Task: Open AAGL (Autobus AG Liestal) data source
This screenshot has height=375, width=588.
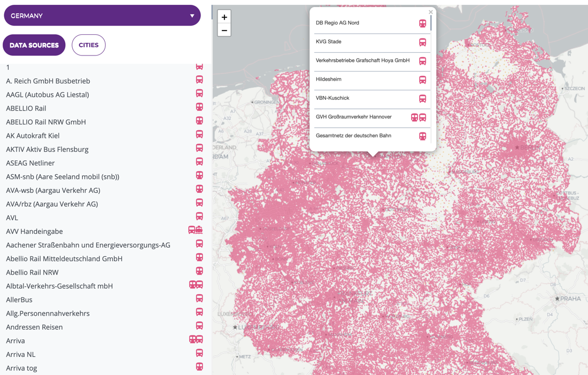Action: (48, 95)
